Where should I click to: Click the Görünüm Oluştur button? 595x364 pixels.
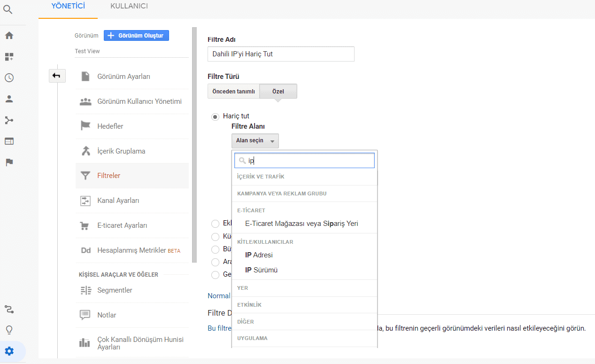(x=136, y=36)
